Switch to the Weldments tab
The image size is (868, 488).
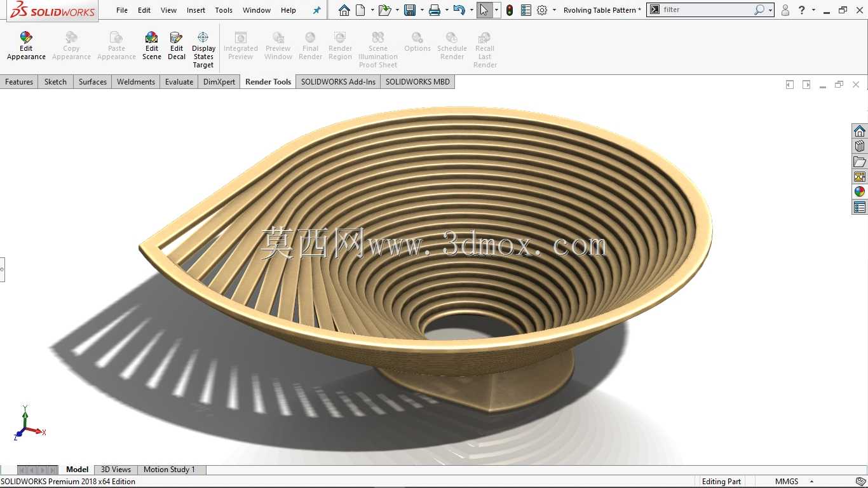[x=136, y=82]
